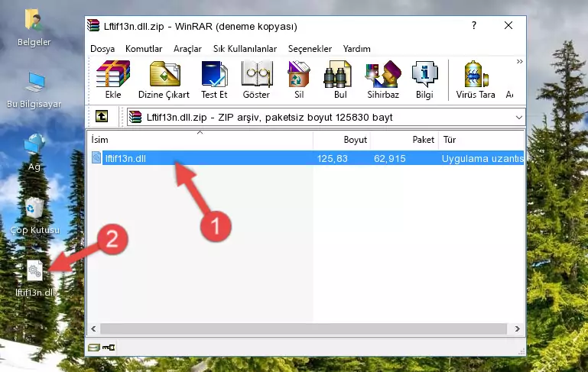Viewport: 588px width, 372px height.
Task: Open the archive path dropdown arrow
Action: 518,118
